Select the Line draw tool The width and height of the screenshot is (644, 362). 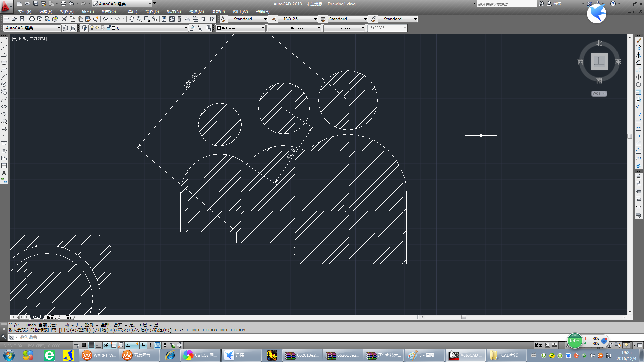point(4,41)
